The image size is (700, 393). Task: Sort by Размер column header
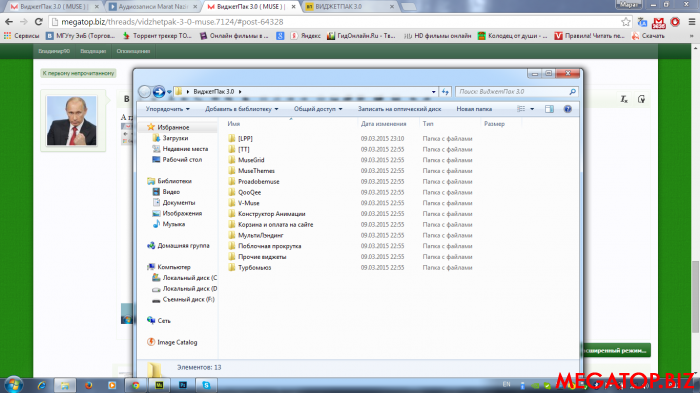coord(494,124)
